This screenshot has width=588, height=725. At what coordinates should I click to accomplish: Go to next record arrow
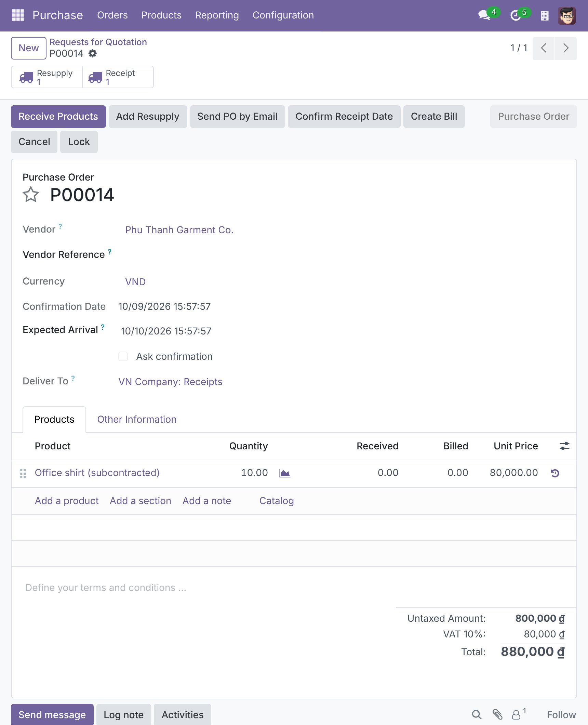coord(566,48)
